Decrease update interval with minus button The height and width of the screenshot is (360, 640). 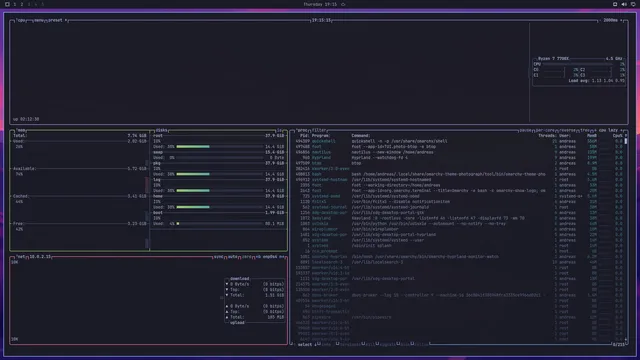click(601, 20)
